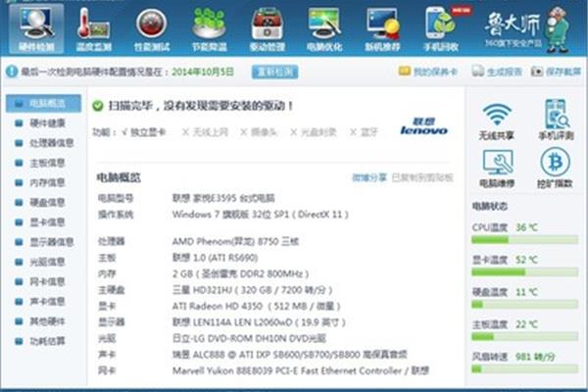The width and height of the screenshot is (588, 392).
Task: Click the 三星 HD321HJ hard disk row
Action: click(216, 290)
